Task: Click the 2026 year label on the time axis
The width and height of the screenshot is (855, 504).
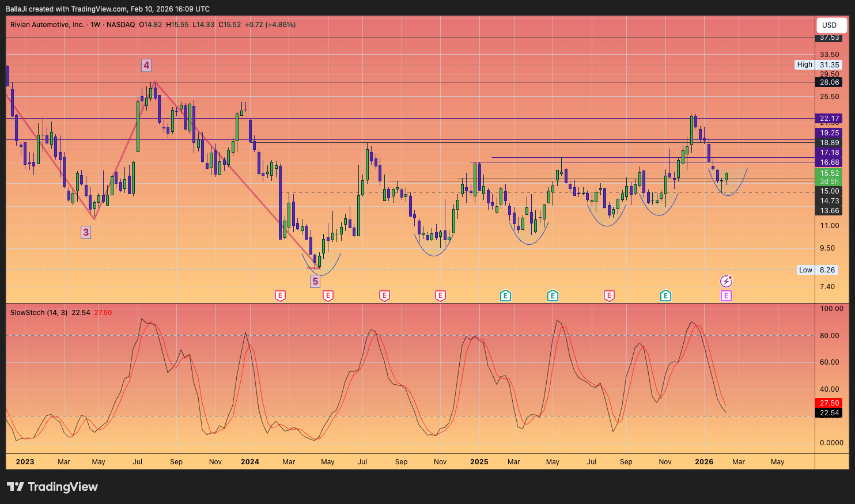Action: coord(704,462)
